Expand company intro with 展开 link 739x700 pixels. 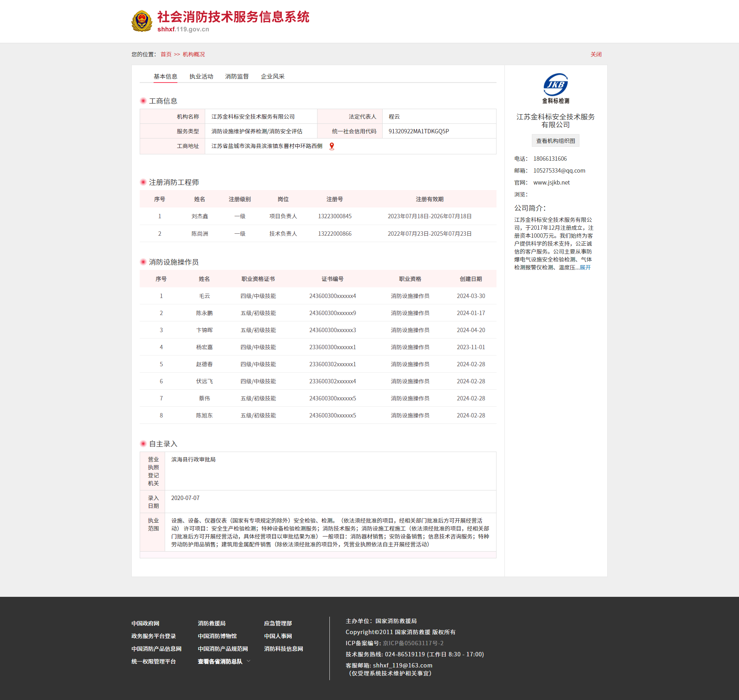(x=585, y=267)
